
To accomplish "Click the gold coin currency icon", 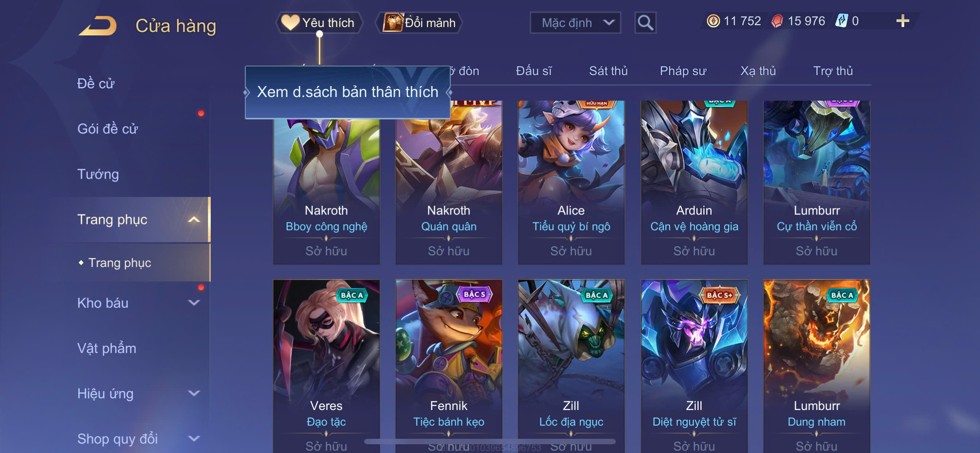I will 713,21.
